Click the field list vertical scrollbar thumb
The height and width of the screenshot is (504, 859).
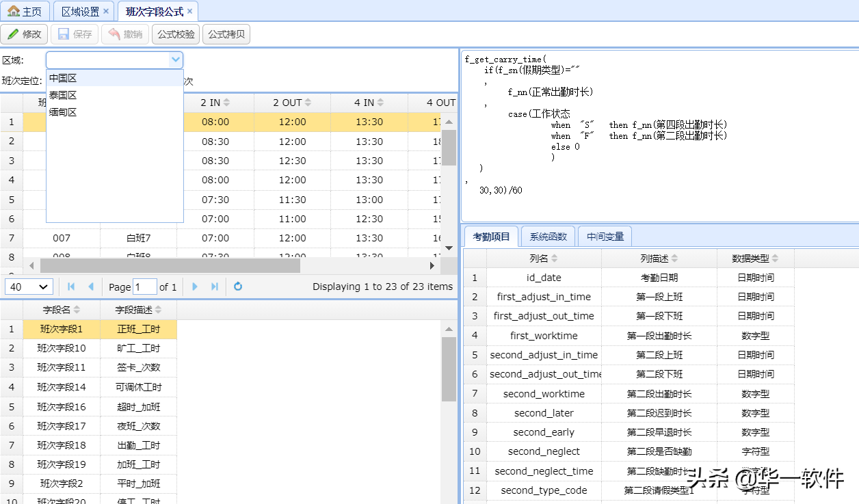(x=449, y=369)
